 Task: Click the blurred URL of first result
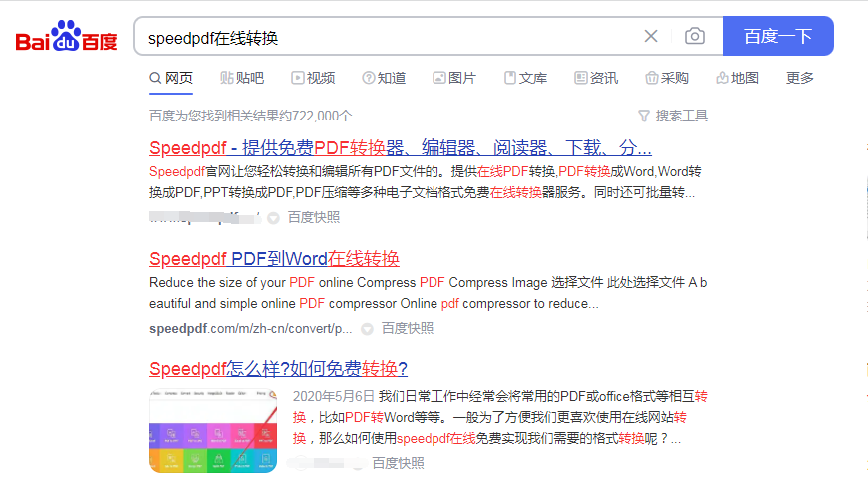tap(205, 217)
